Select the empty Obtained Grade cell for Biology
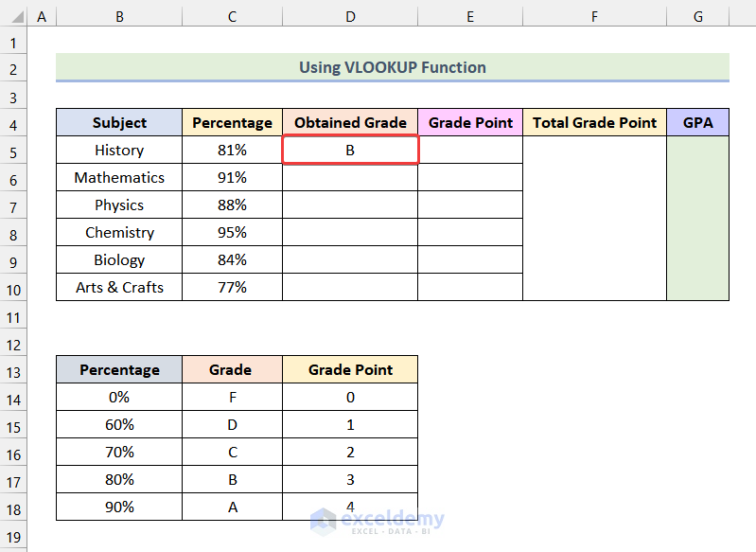Viewport: 756px width, 552px height. tap(350, 260)
